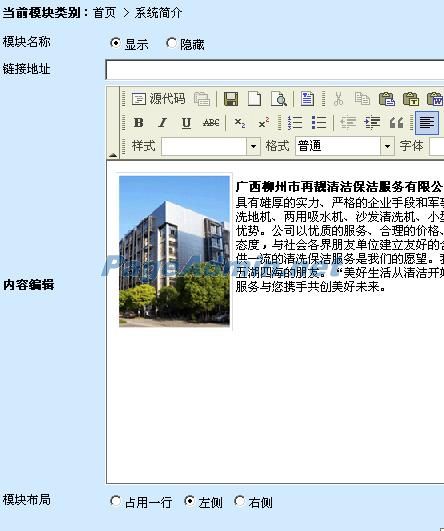
Task: Select the 隐藏 radio button
Action: pyautogui.click(x=171, y=43)
